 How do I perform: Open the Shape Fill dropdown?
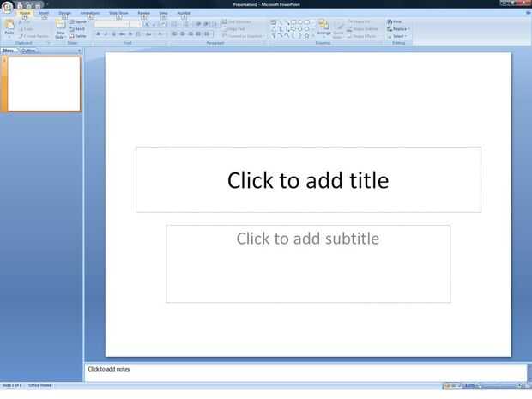tap(360, 21)
